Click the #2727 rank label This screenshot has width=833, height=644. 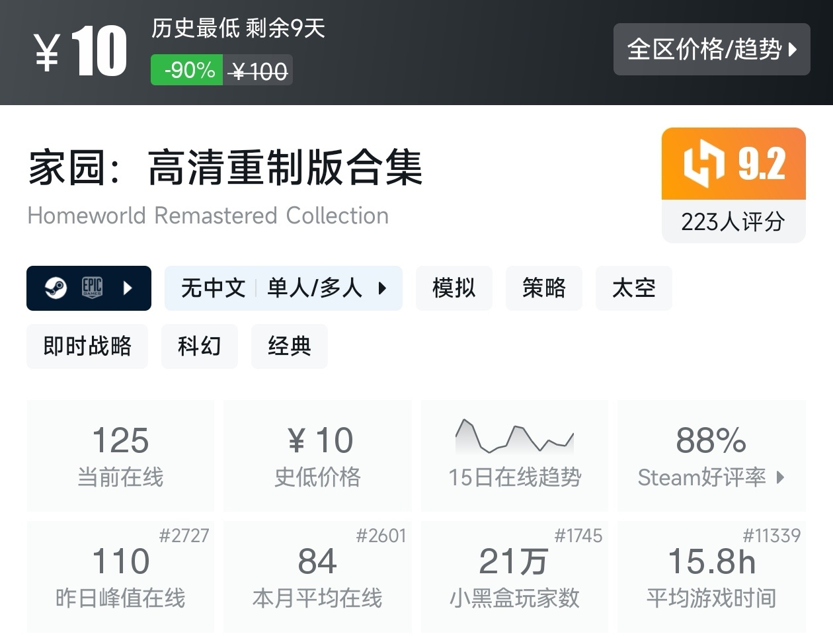point(184,536)
